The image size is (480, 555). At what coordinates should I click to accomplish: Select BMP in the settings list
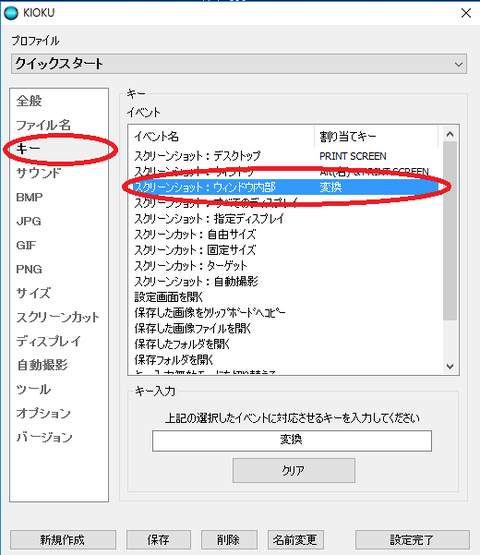29,197
